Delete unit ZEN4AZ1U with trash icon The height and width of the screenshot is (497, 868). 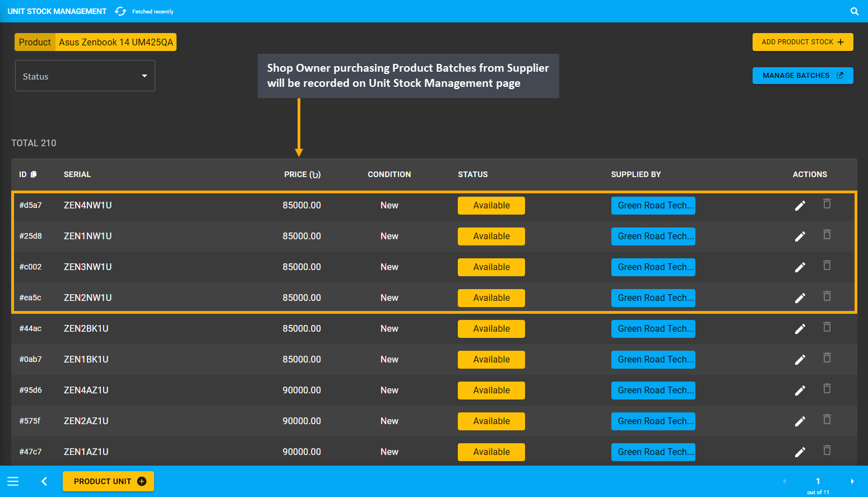(x=827, y=389)
